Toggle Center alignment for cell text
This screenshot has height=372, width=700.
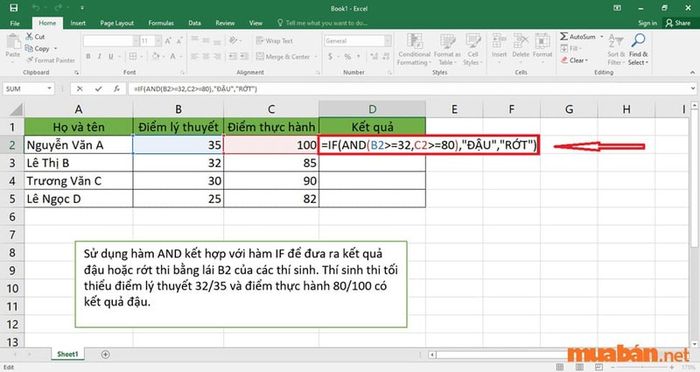coord(206,56)
